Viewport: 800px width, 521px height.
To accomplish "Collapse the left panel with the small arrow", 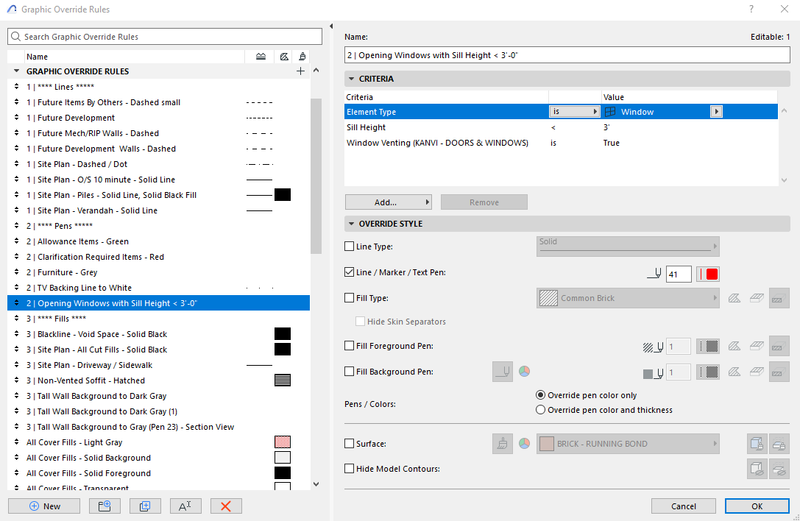I will (x=331, y=26).
